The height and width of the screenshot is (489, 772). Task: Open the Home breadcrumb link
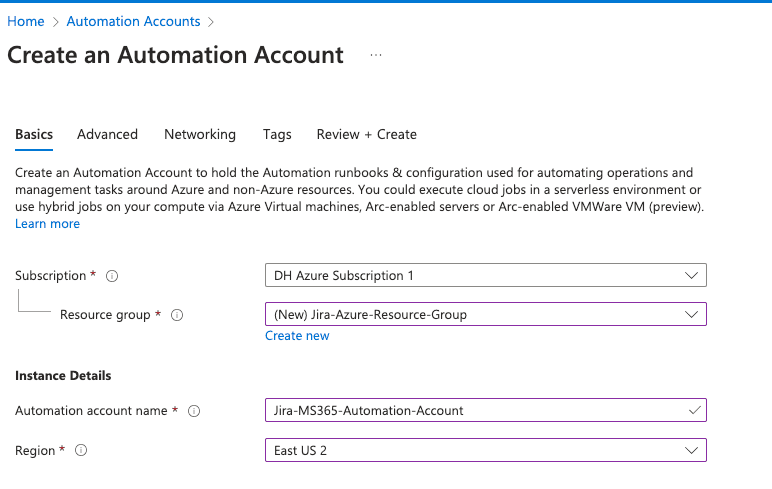pyautogui.click(x=26, y=22)
